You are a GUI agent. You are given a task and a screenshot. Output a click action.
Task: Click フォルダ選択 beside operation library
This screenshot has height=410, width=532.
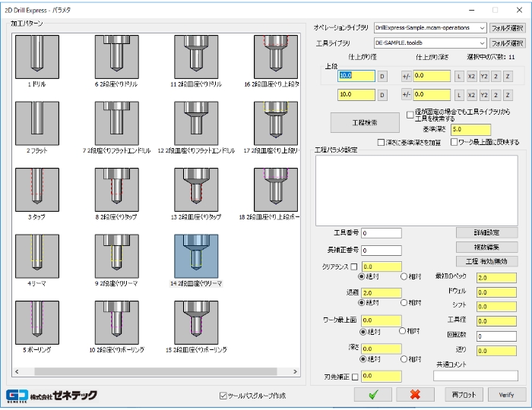tap(507, 28)
